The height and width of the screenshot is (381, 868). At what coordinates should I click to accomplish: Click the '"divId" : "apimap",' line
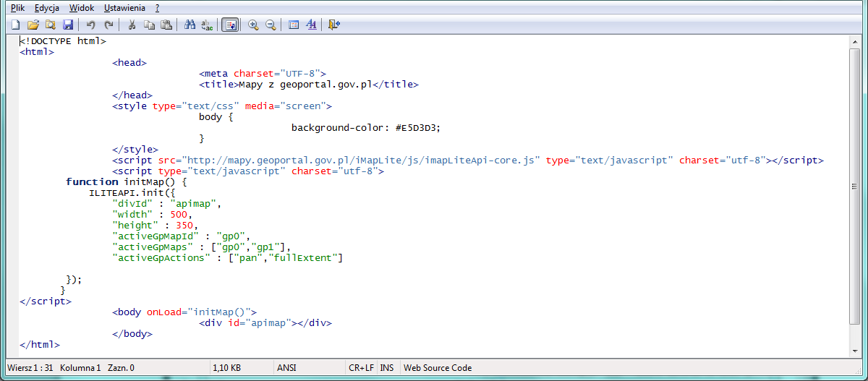(167, 204)
